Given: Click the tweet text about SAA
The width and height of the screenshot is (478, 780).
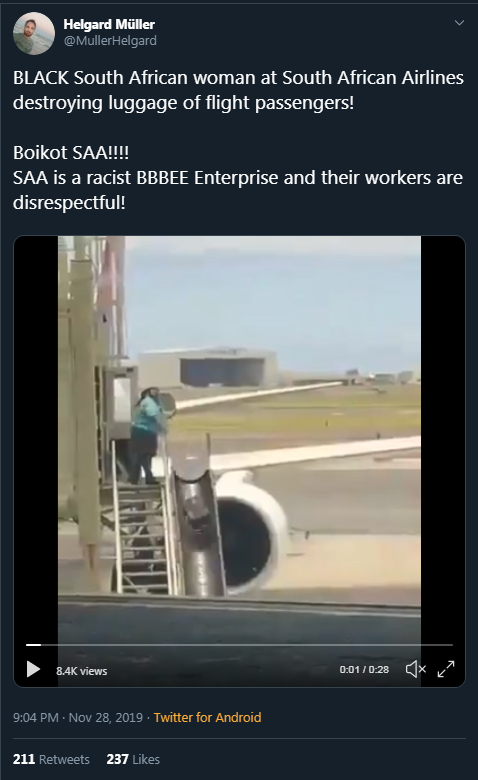Looking at the screenshot, I should point(238,140).
